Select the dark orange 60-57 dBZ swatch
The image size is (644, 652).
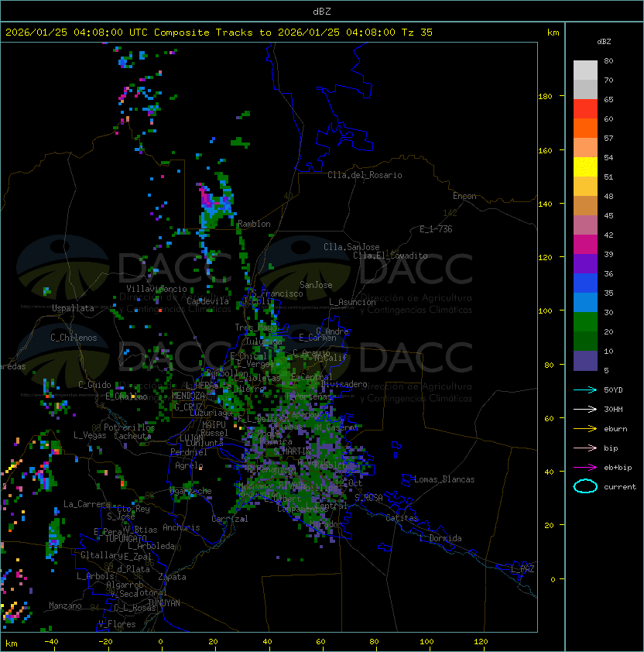[585, 129]
